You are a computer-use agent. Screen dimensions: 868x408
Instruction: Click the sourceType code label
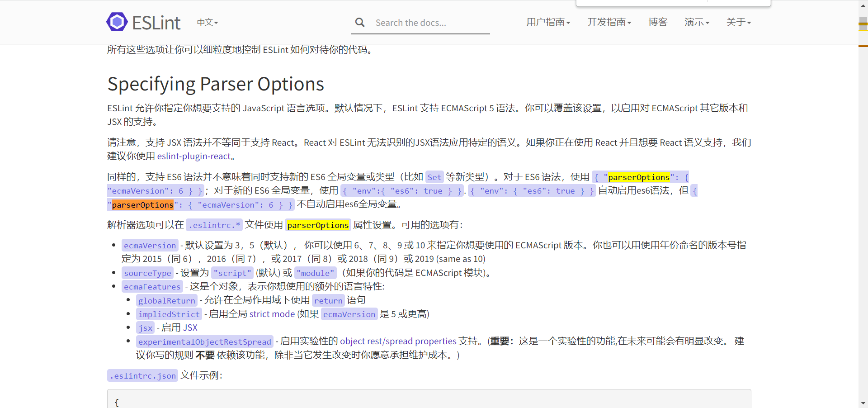[147, 273]
